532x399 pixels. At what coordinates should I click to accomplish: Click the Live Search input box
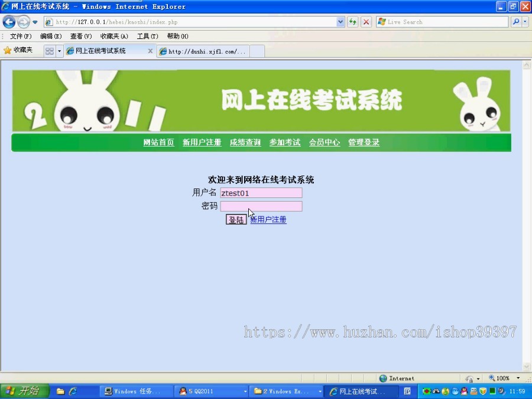[442, 22]
